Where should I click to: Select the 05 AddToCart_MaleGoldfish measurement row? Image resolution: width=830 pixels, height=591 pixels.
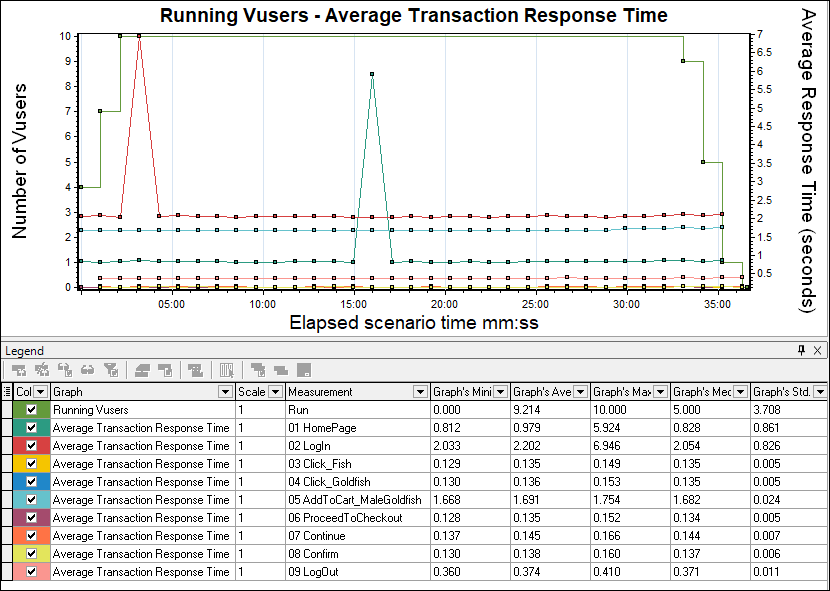tap(355, 500)
